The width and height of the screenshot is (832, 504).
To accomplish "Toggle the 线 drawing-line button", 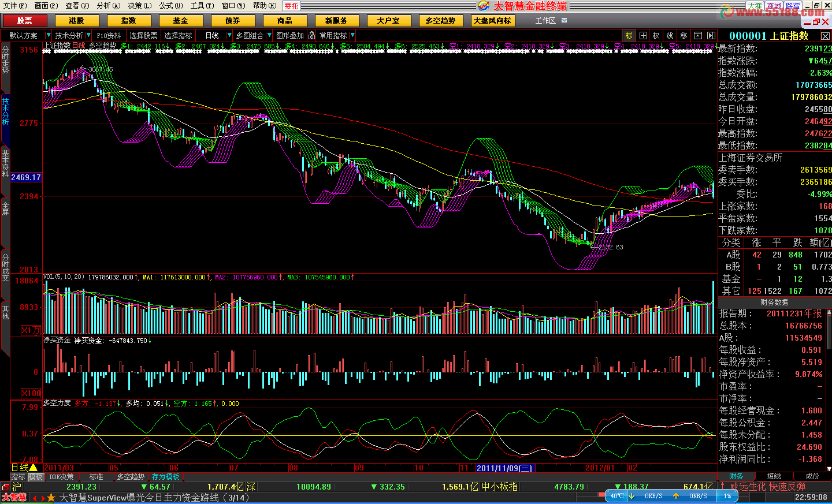I will 670,36.
